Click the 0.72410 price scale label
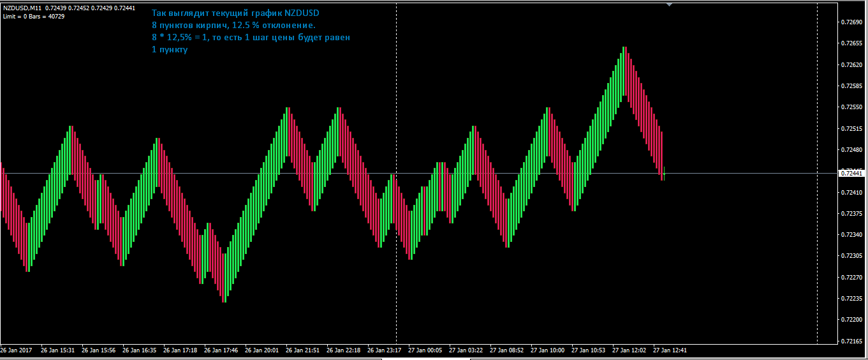 852,192
